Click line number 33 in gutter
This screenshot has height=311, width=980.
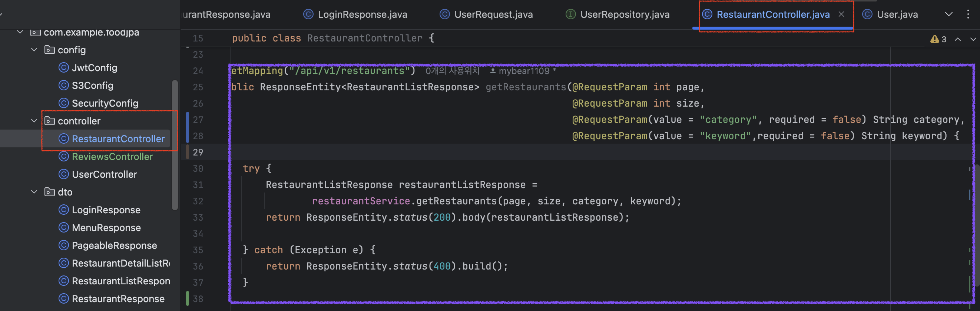point(198,217)
